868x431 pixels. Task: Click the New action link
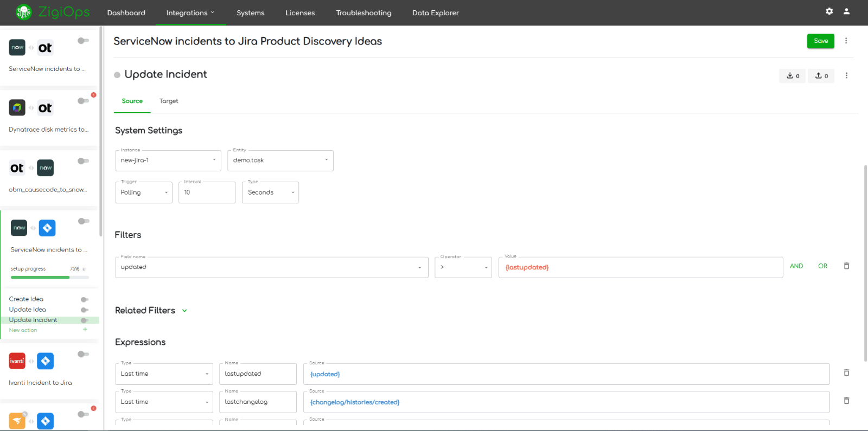click(x=23, y=330)
